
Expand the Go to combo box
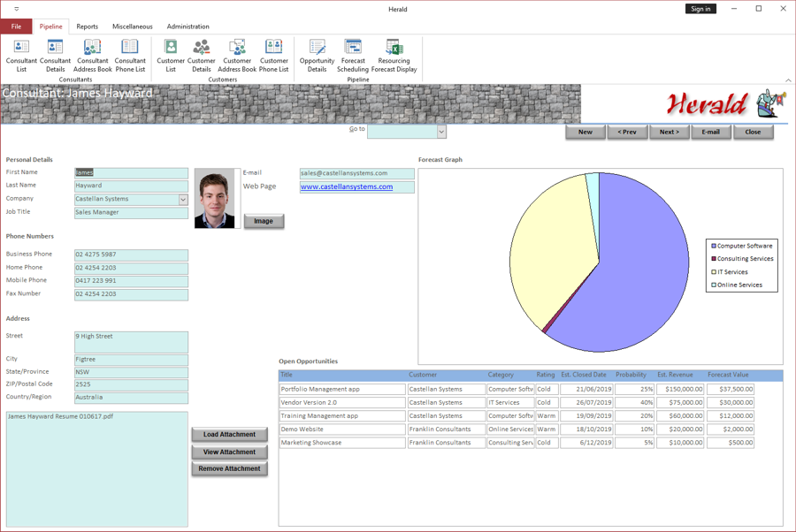[441, 132]
